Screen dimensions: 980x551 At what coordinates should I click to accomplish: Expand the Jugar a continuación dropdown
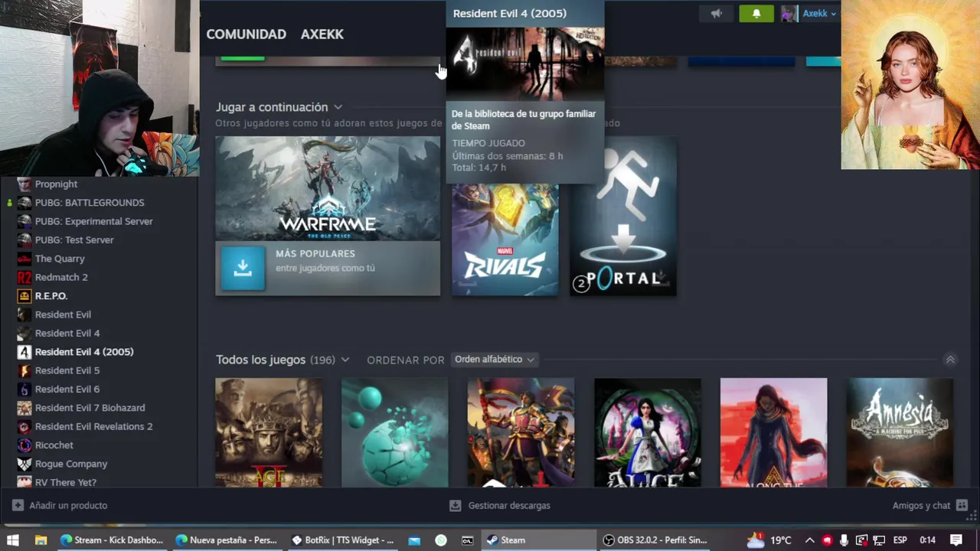tap(338, 107)
